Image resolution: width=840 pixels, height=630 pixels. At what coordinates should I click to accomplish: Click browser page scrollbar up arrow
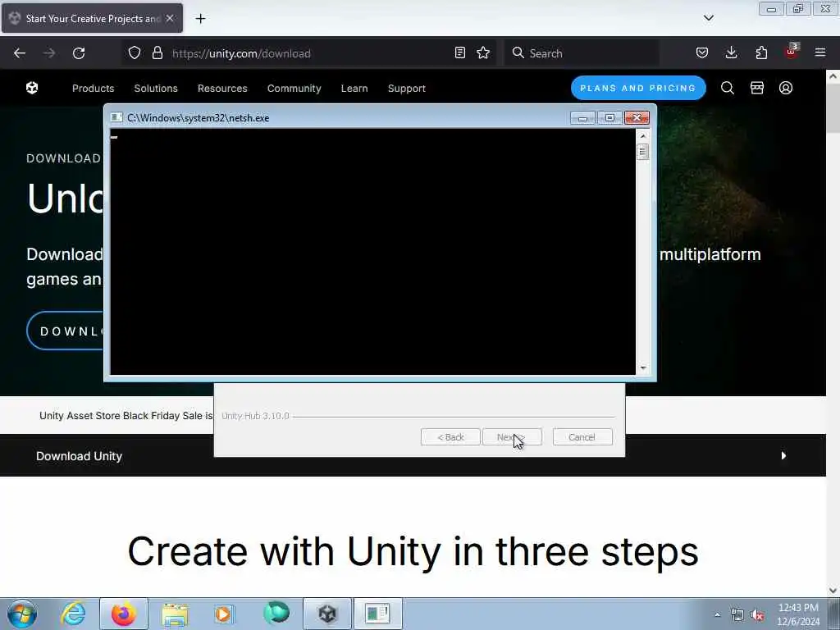[x=833, y=76]
